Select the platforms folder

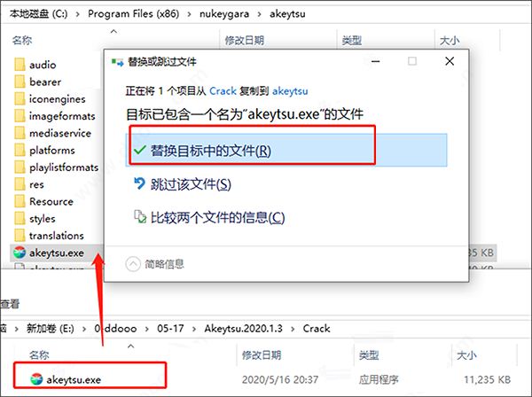coord(44,150)
